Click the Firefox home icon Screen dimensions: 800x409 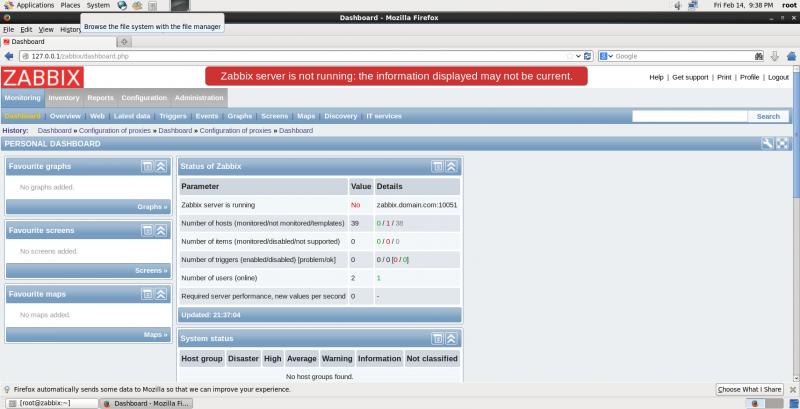[791, 56]
